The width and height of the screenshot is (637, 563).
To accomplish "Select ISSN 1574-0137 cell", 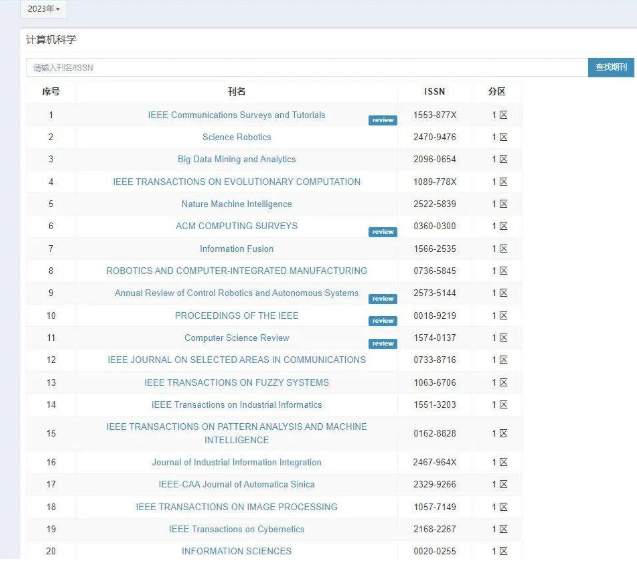I will [435, 338].
